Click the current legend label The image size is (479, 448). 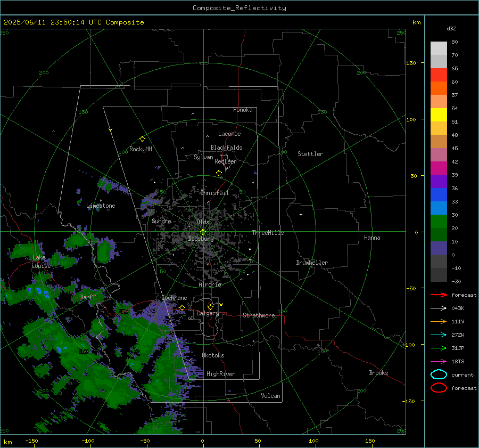[462, 374]
